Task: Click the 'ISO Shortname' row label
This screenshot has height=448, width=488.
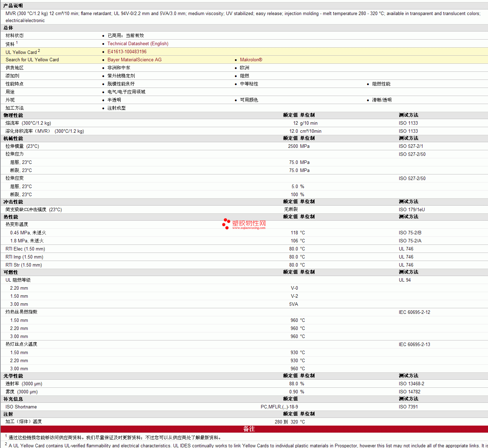Action: (x=21, y=407)
